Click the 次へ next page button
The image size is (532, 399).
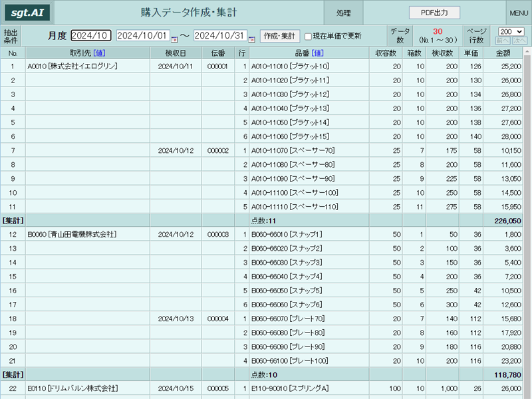coord(519,41)
